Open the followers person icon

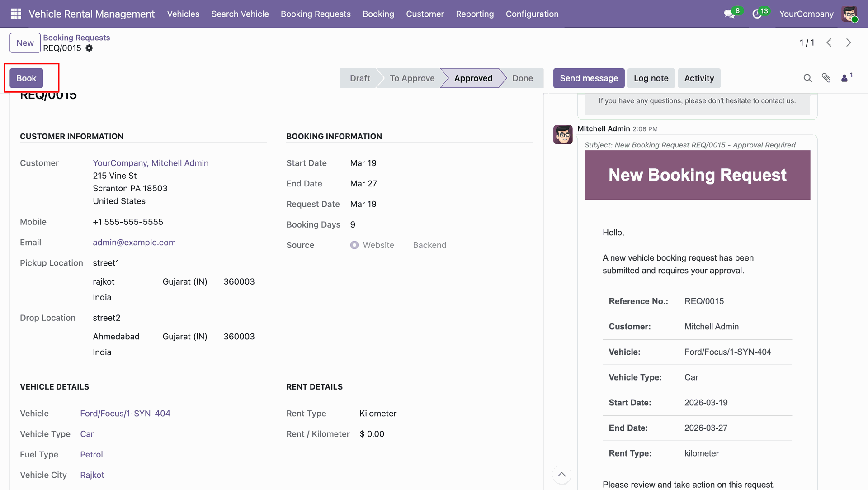[844, 78]
